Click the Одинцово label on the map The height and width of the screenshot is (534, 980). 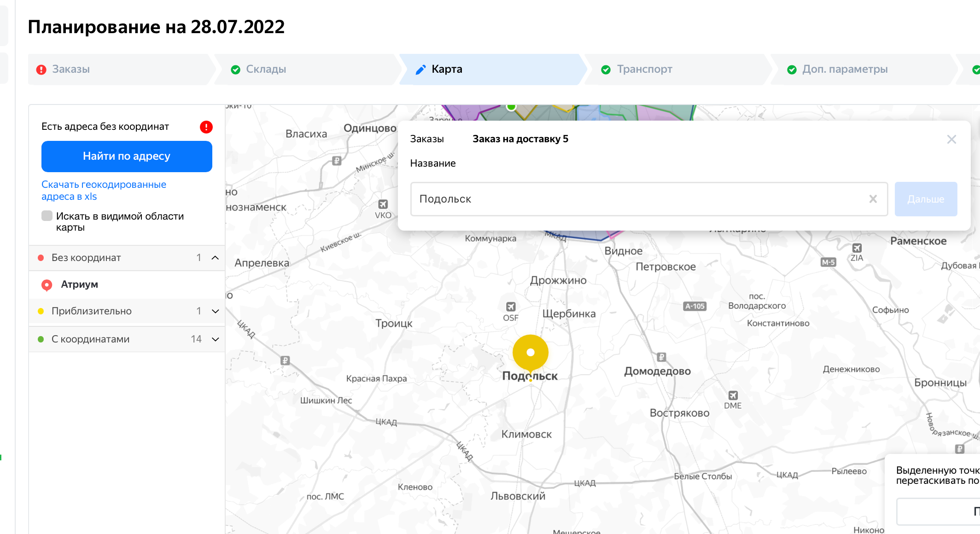pyautogui.click(x=370, y=128)
